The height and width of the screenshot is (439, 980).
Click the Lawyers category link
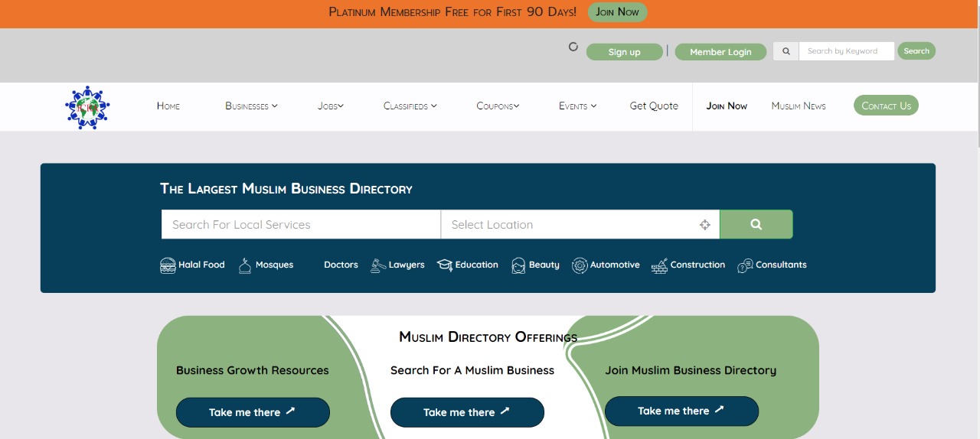(407, 265)
